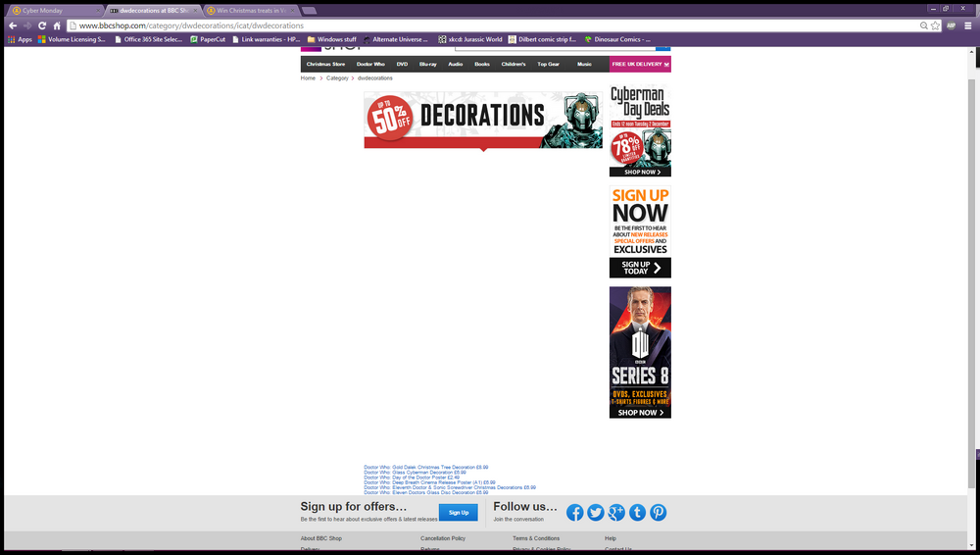The width and height of the screenshot is (980, 555).
Task: Open the PaperCut bookmark
Action: 208,39
